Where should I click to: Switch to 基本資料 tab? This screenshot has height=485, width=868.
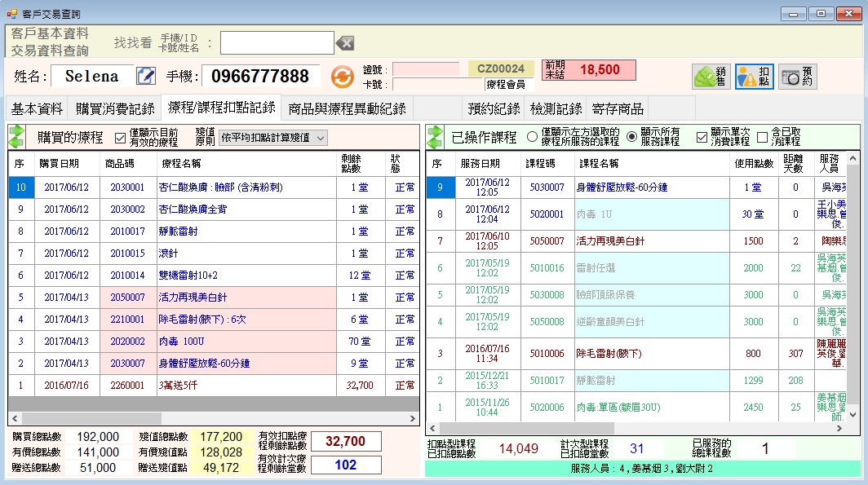tap(37, 108)
